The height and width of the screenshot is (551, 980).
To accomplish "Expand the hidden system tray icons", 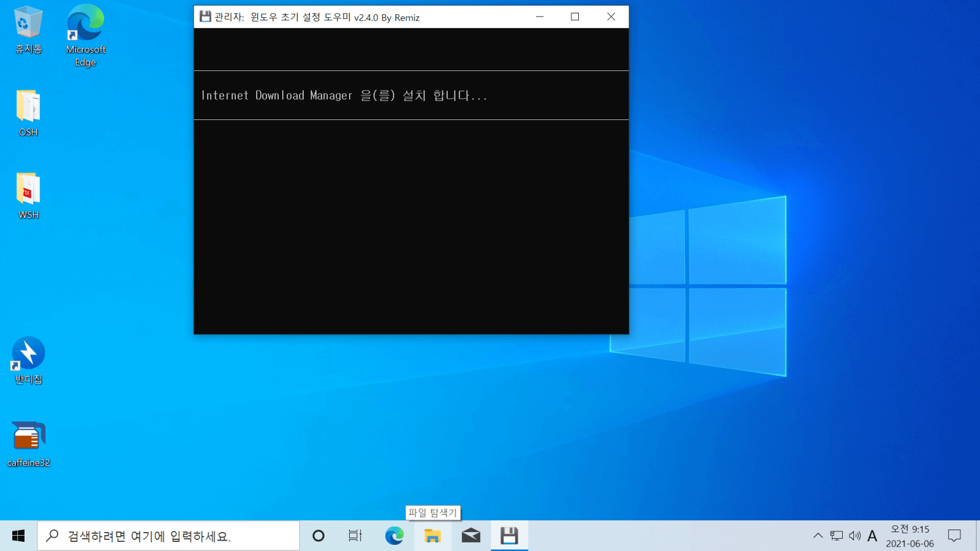I will [818, 536].
